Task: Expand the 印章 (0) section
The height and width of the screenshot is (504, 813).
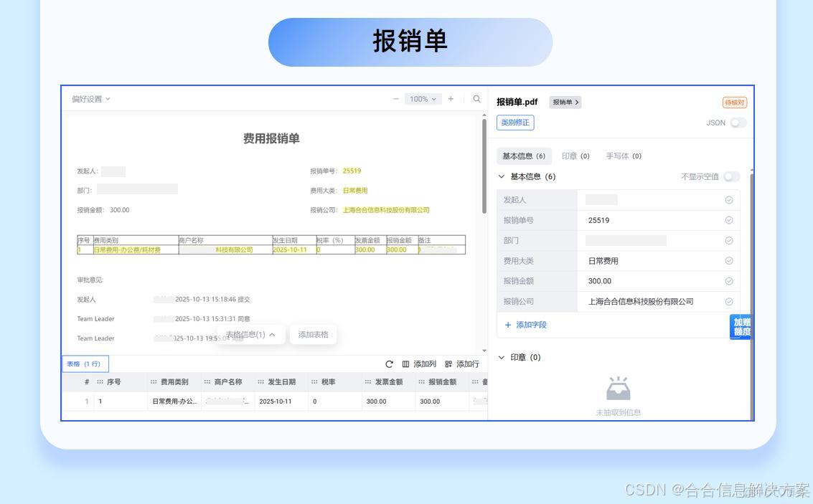Action: (502, 357)
